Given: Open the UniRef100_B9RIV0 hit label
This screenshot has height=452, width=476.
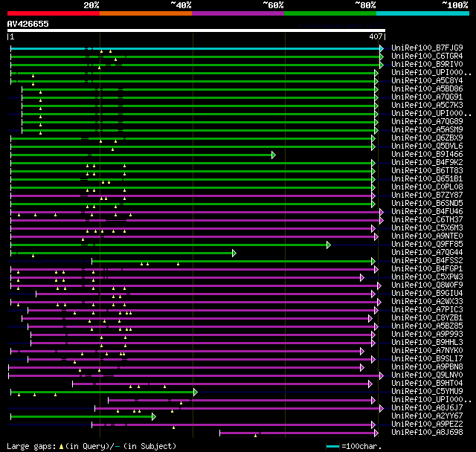Looking at the screenshot, I should 427,65.
